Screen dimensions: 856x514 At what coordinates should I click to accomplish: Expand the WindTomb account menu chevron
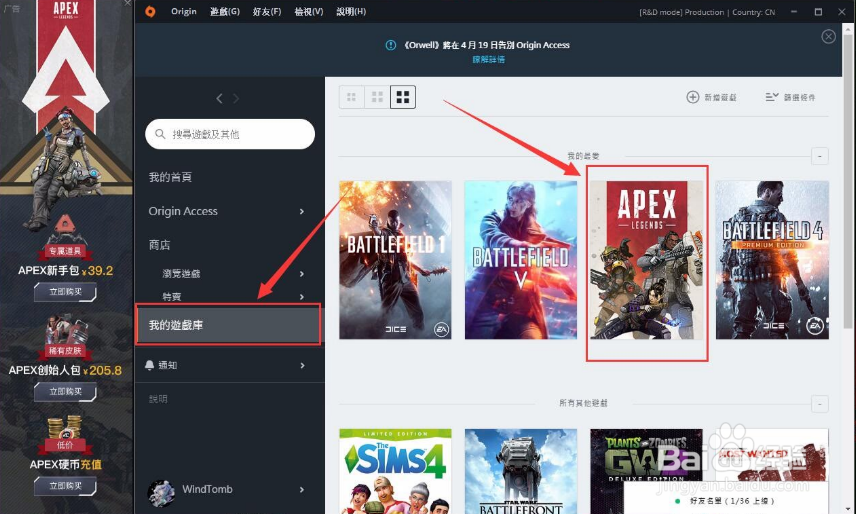301,490
